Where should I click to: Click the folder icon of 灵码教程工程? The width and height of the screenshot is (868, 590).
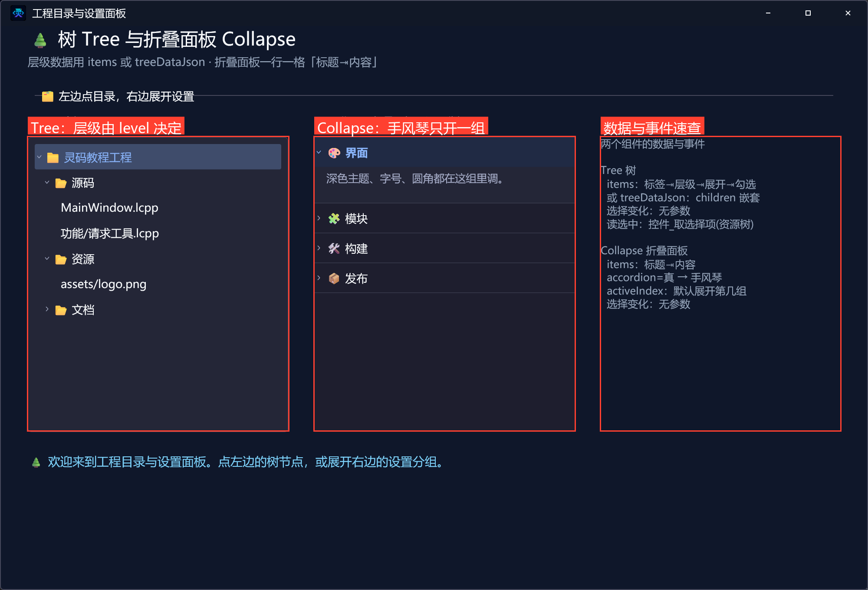(x=53, y=157)
